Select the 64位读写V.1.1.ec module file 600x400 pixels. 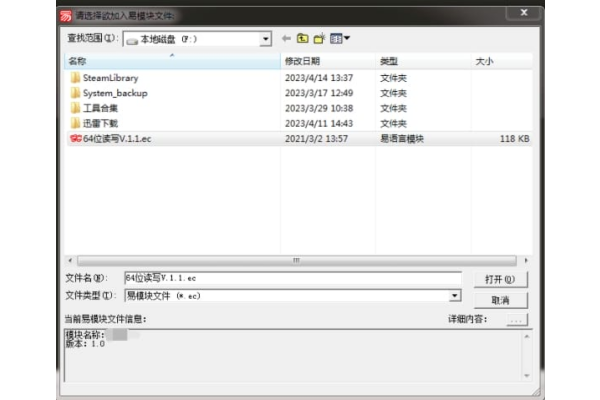pos(299,139)
